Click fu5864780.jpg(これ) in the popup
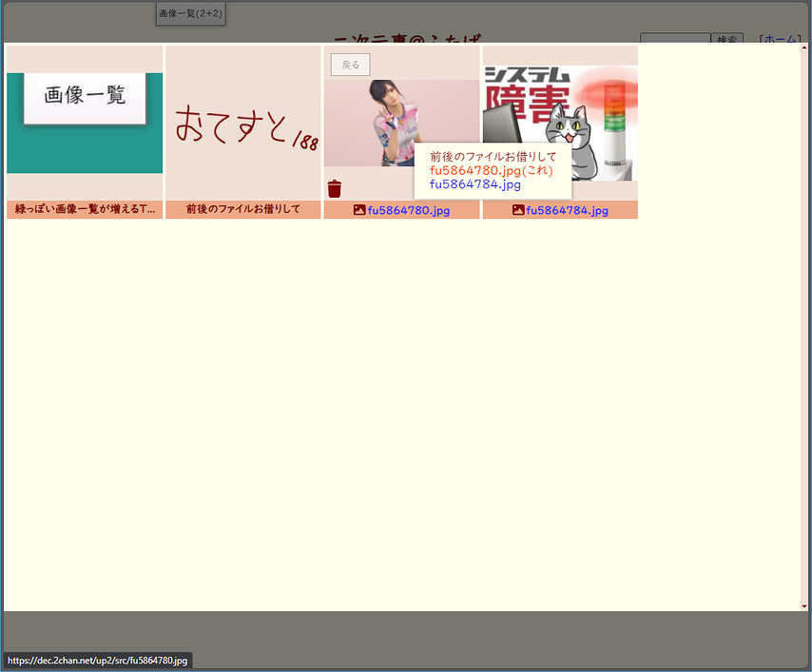 point(491,170)
